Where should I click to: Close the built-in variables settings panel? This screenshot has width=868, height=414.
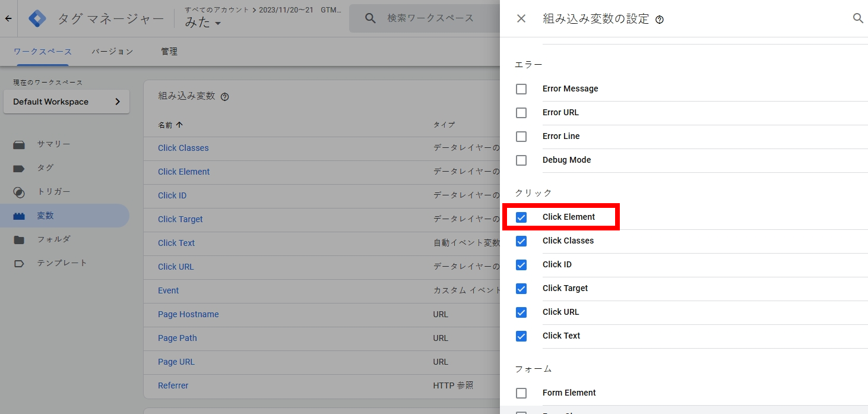521,18
